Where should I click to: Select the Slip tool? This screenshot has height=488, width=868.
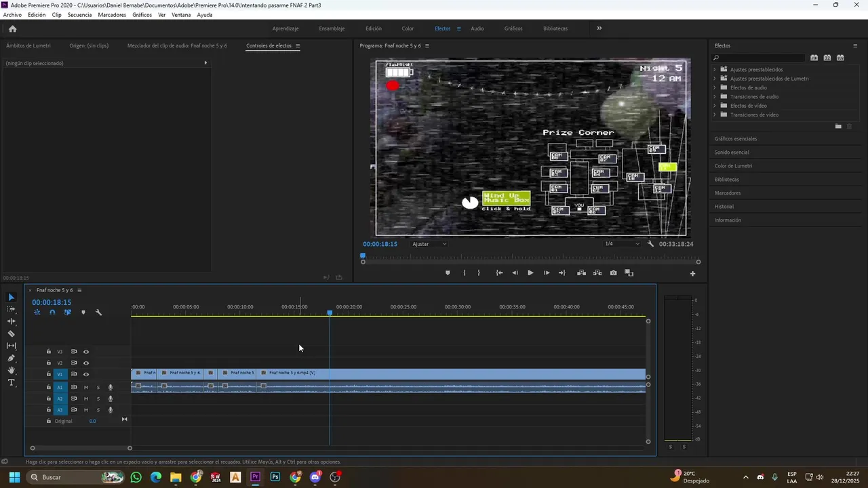click(x=11, y=346)
